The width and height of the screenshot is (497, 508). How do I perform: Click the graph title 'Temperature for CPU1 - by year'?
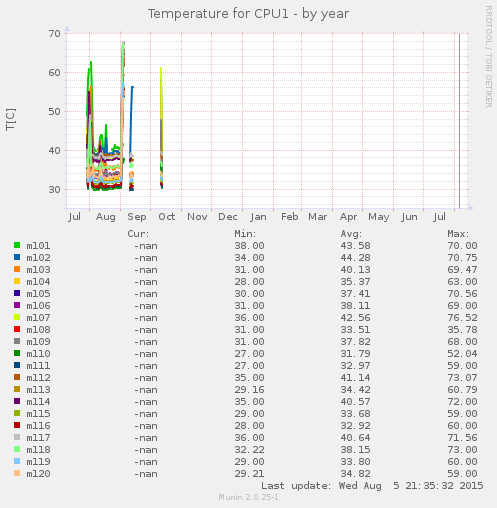point(248,14)
